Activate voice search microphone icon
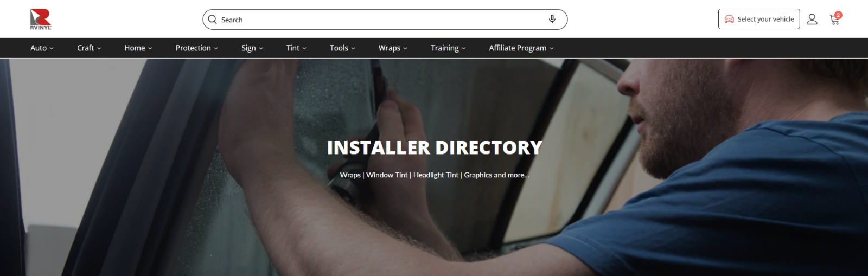 552,19
